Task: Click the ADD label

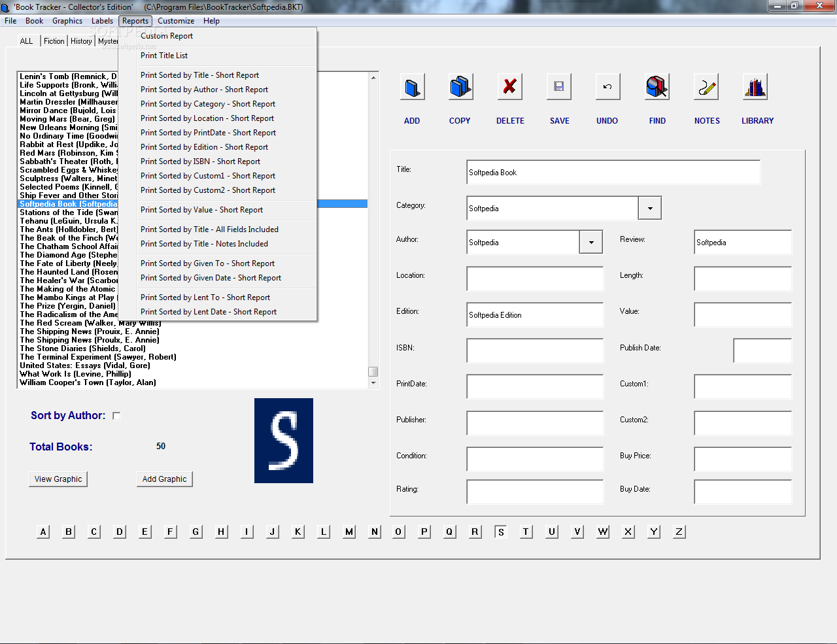Action: click(412, 121)
